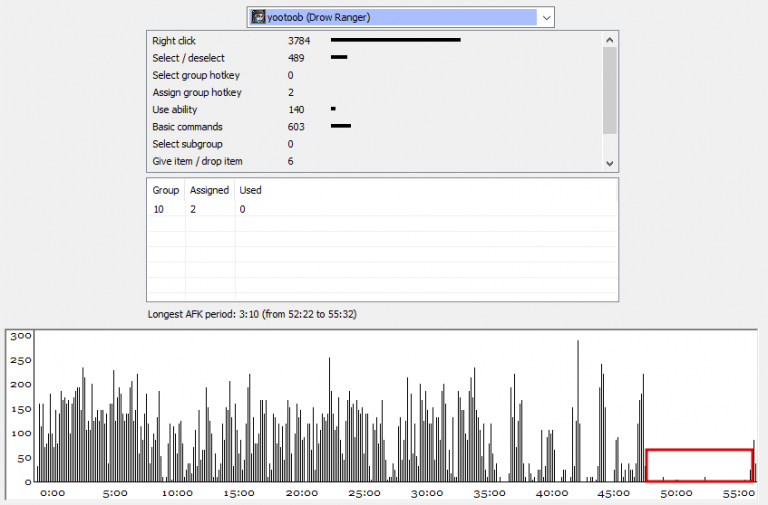Image resolution: width=768 pixels, height=505 pixels.
Task: Click the Assigned value 2 cell
Action: (193, 209)
